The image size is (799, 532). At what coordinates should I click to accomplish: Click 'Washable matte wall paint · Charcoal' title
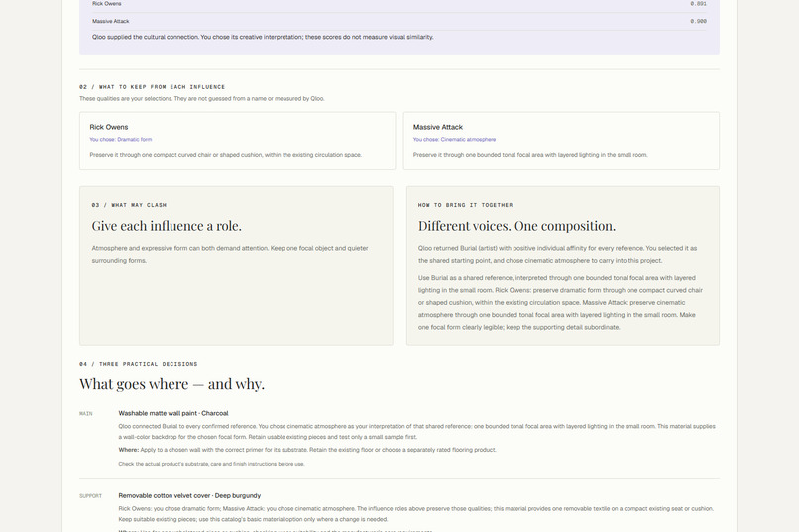[173, 413]
